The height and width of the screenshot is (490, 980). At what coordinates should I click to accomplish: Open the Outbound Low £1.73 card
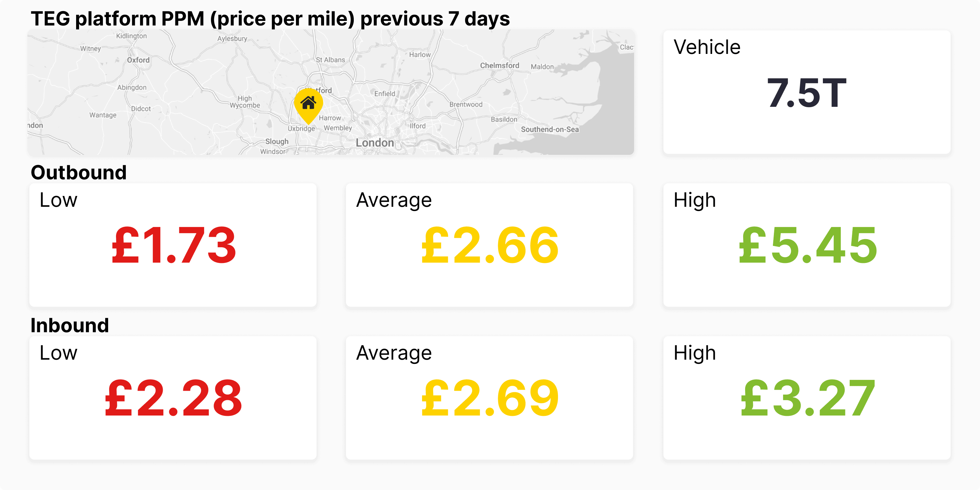click(173, 245)
